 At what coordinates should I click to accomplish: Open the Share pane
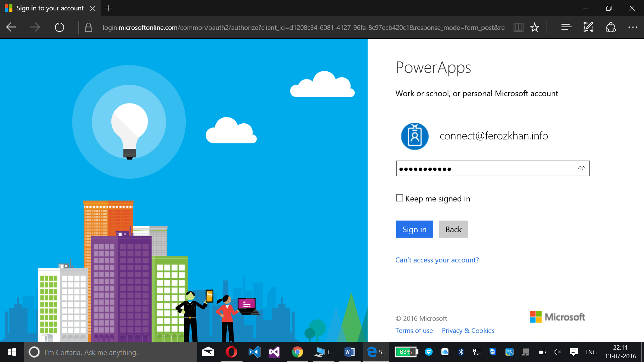610,27
